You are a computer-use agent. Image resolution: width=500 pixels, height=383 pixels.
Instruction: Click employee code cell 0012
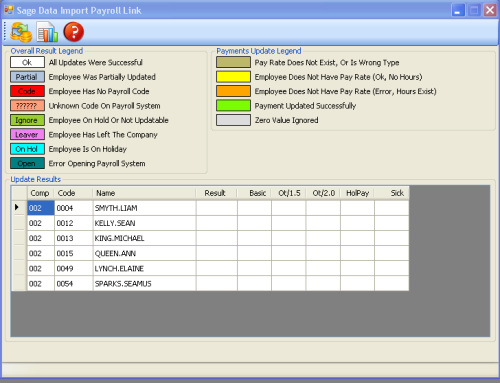point(74,223)
